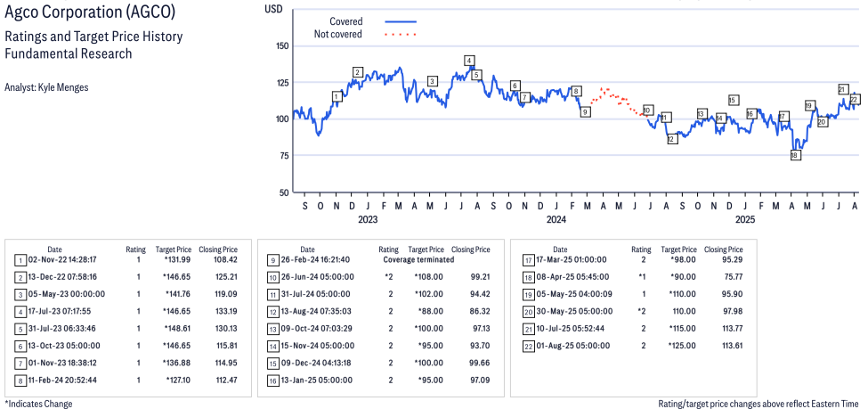Click the 75 y-axis label
Viewport: 868px width, 409px height.
285,156
